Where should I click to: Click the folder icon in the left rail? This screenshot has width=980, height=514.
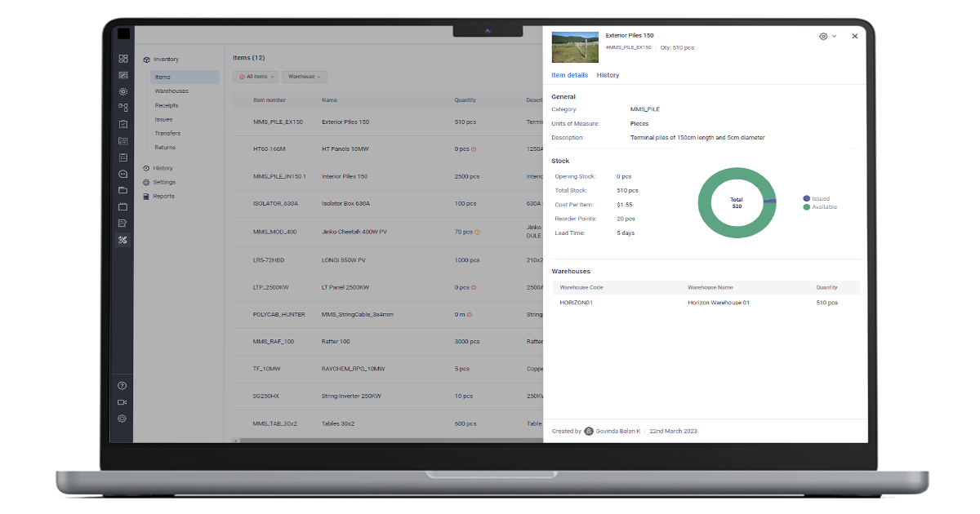[123, 190]
